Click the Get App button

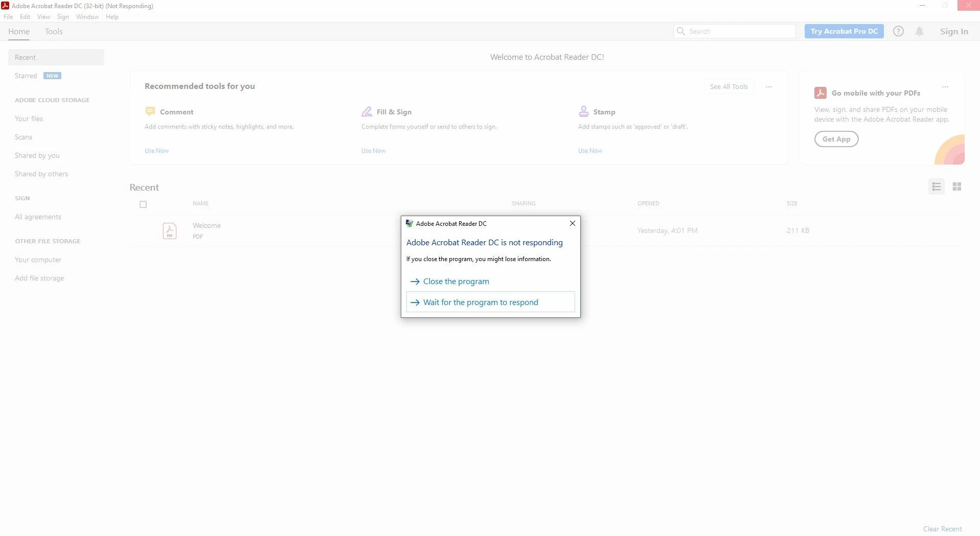[x=836, y=139]
